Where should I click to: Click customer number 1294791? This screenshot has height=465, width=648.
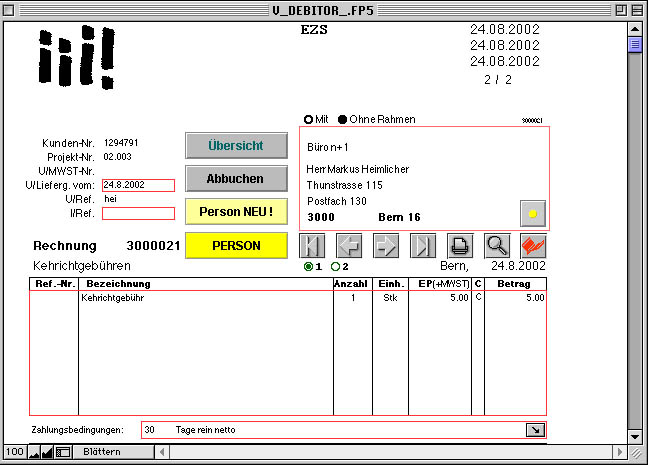click(x=121, y=143)
